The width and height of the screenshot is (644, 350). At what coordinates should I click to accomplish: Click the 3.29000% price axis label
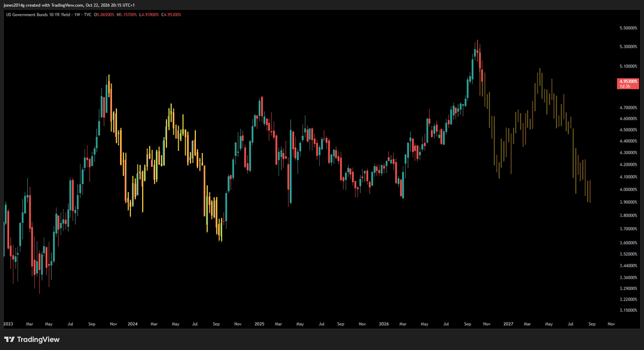(628, 289)
